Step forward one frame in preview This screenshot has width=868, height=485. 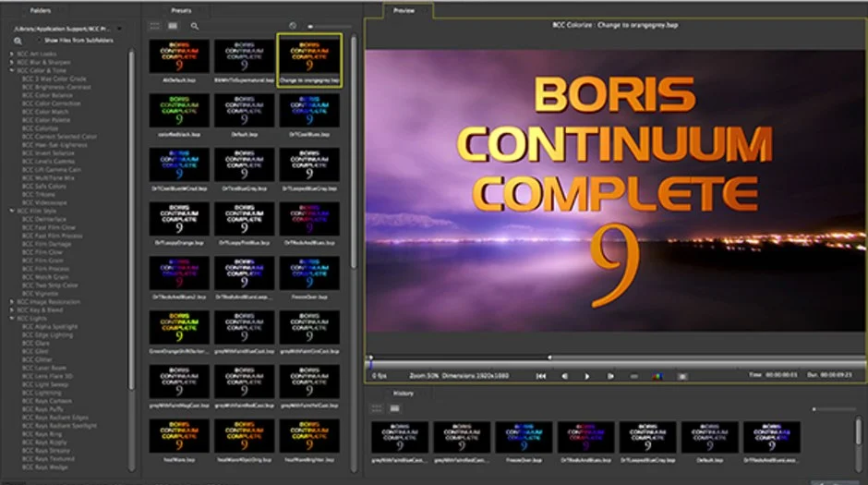tap(610, 376)
